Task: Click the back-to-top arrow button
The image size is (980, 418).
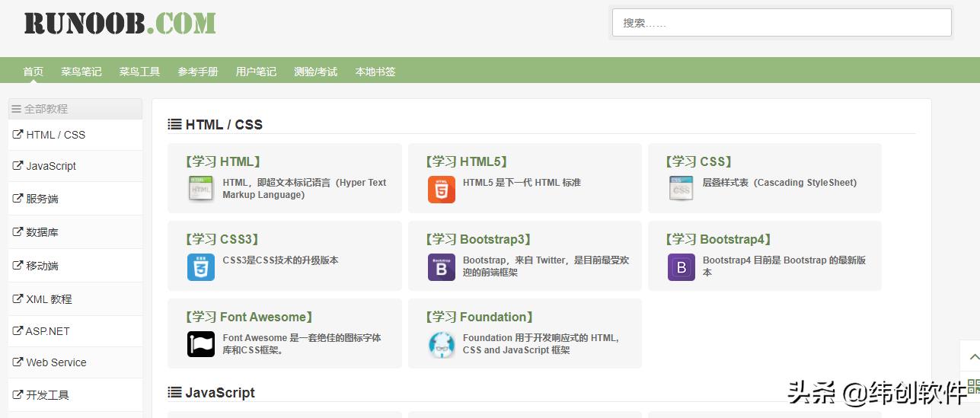Action: [x=971, y=356]
